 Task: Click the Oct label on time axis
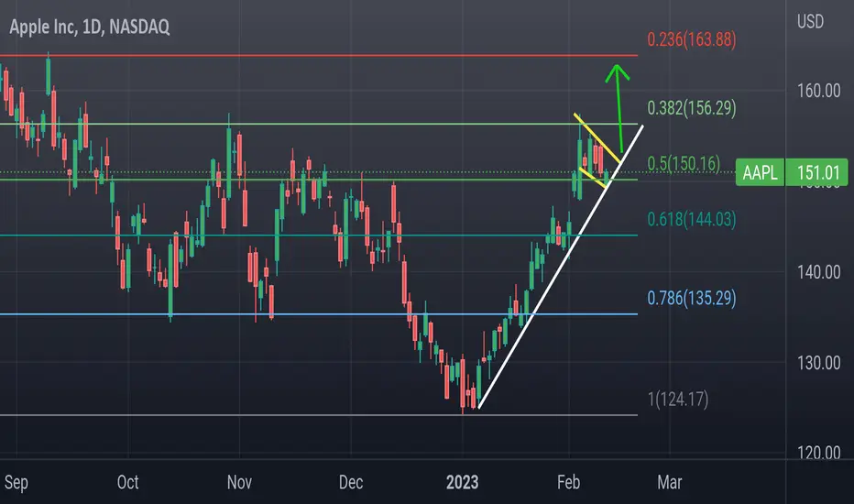tap(128, 482)
